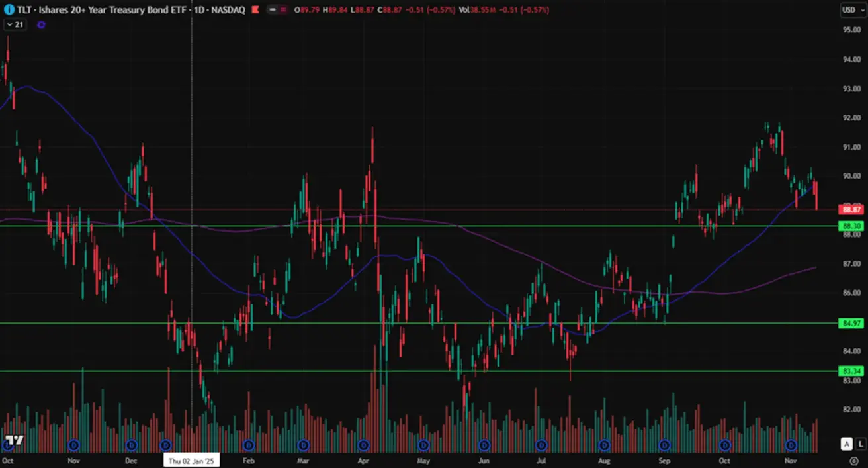The width and height of the screenshot is (868, 468).
Task: Click the 84.97 green price level label
Action: 850,323
